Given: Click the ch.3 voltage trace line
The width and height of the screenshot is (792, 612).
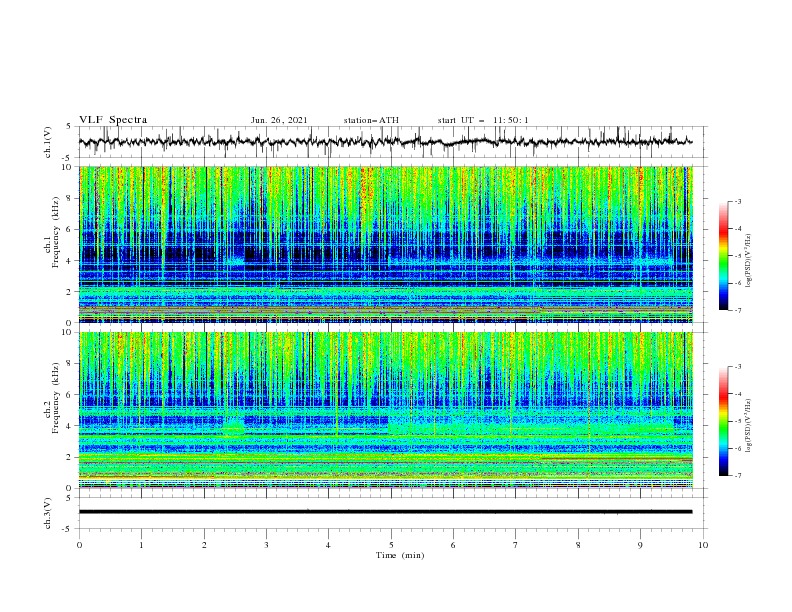Looking at the screenshot, I should click(385, 512).
